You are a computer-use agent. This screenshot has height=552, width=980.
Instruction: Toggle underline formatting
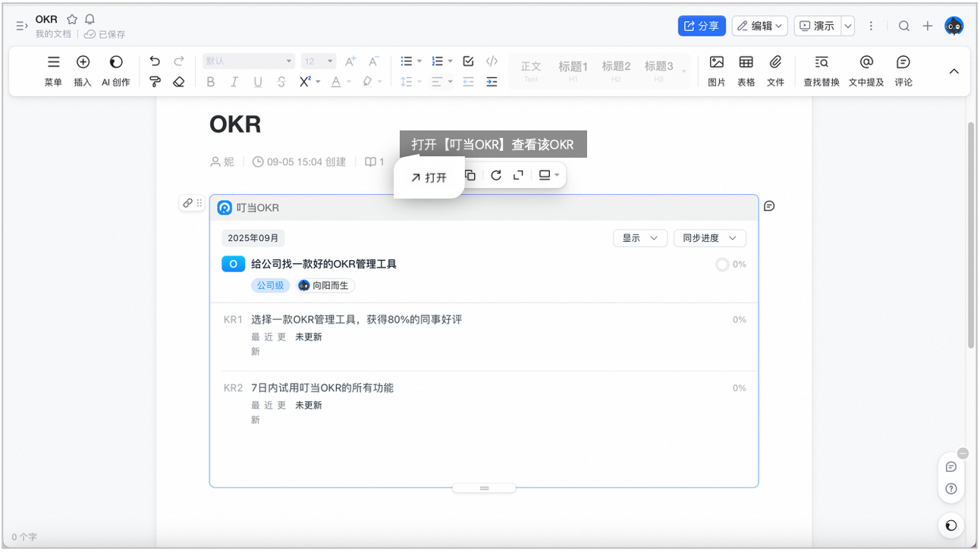click(258, 82)
